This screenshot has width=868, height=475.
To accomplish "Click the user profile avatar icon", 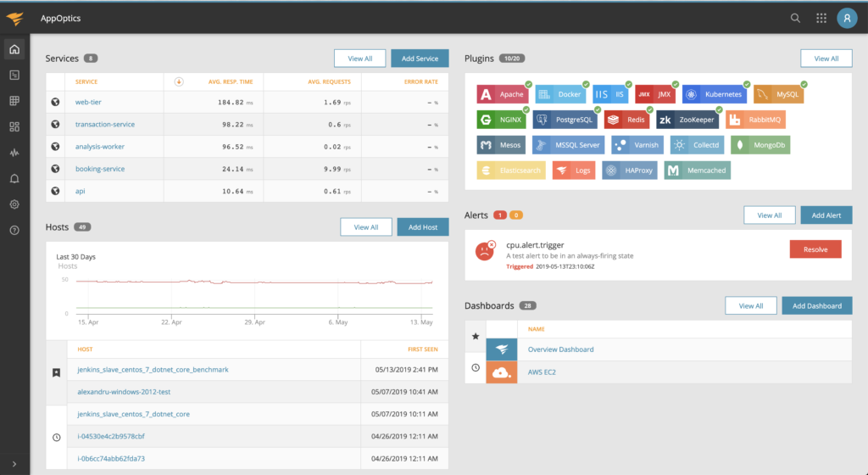I will (847, 18).
